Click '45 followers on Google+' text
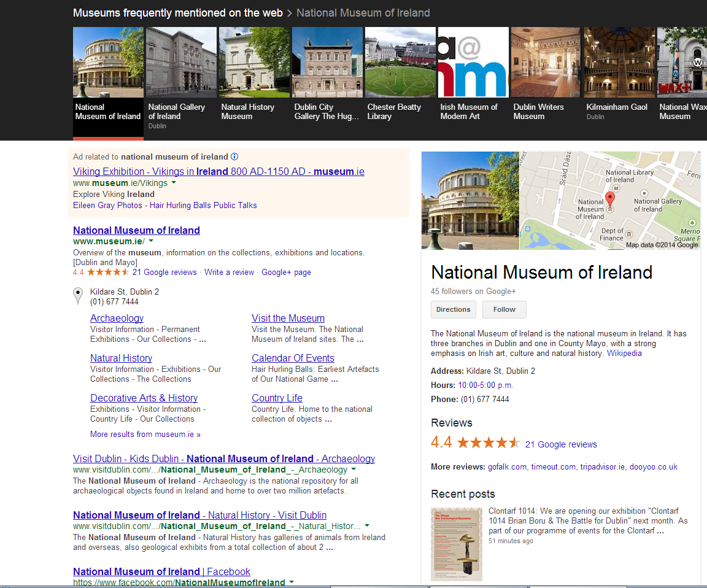 pos(473,292)
